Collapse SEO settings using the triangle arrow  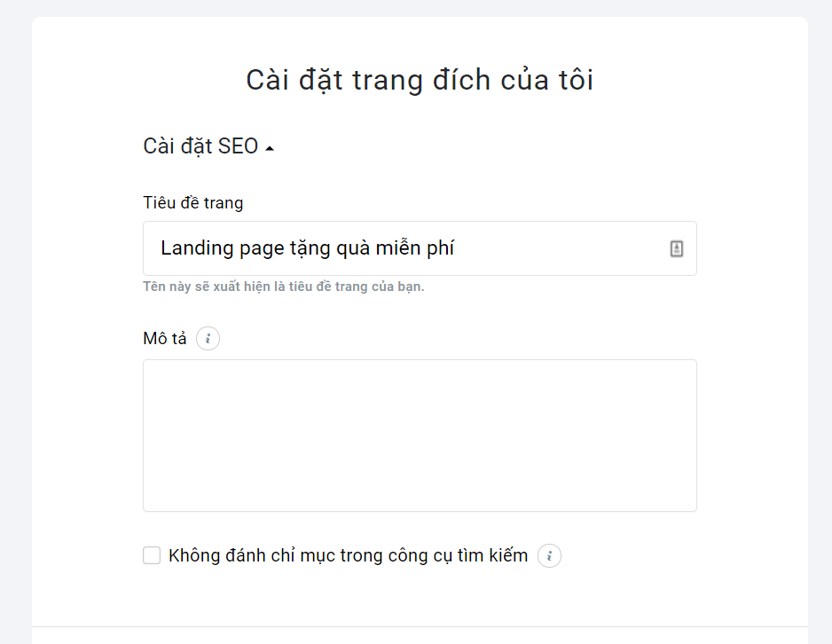tap(270, 148)
